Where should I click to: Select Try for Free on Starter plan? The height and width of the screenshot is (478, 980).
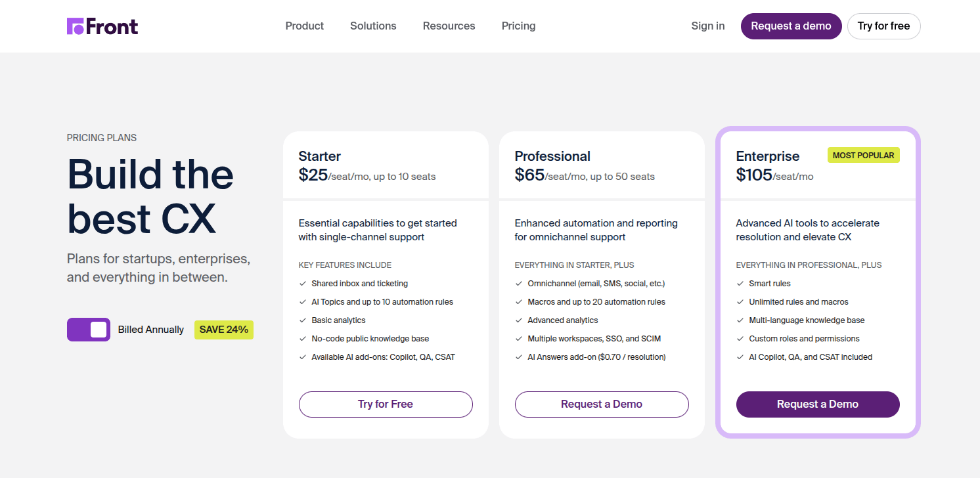pos(386,404)
